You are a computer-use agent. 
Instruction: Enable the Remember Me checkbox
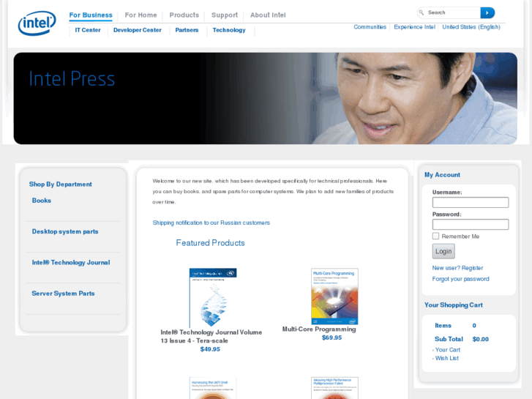pyautogui.click(x=435, y=236)
